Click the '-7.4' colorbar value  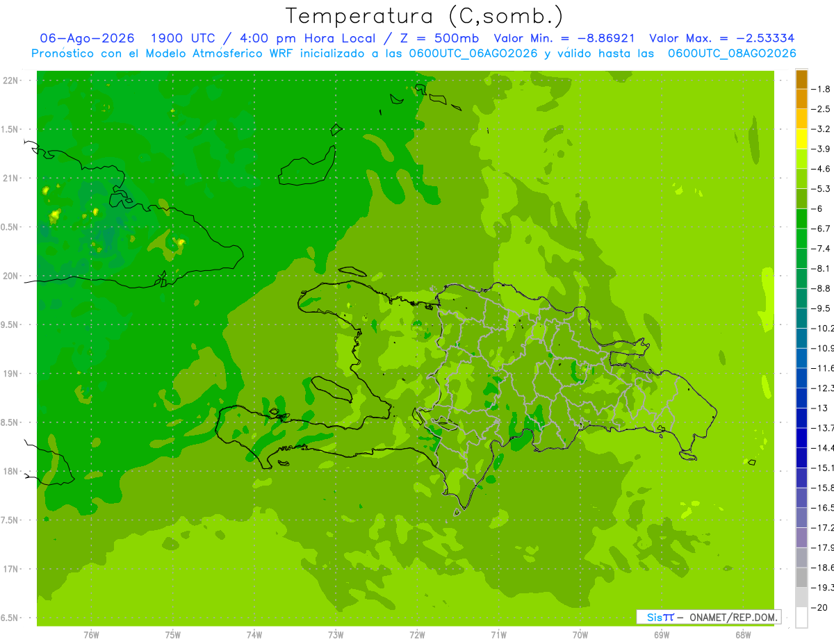click(x=821, y=248)
